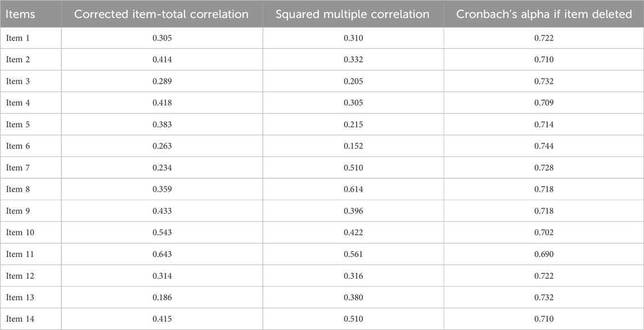Click the "Item 12" row label
The height and width of the screenshot is (330, 644).
pos(20,276)
